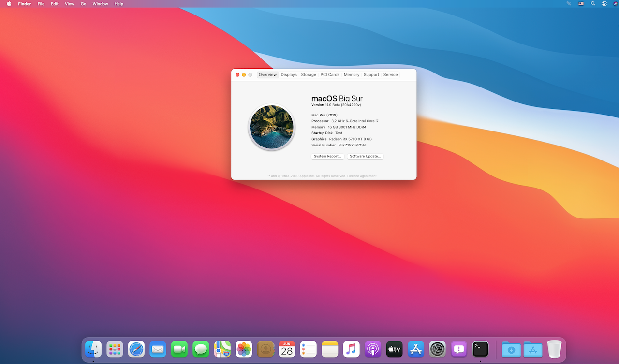Click the Big Sur artwork image
The height and width of the screenshot is (364, 619).
pyautogui.click(x=271, y=128)
